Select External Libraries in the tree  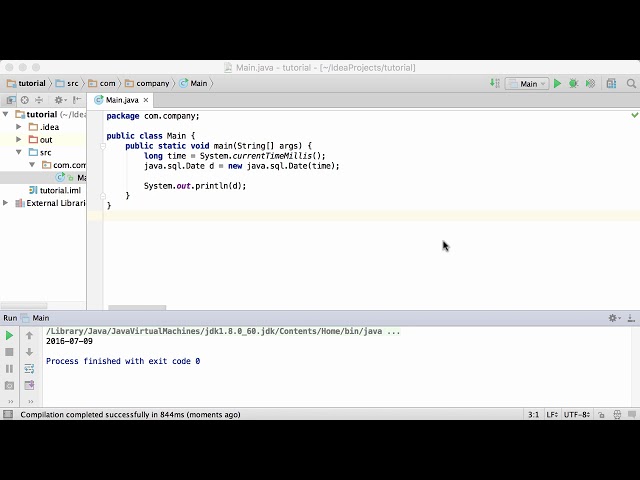50,203
